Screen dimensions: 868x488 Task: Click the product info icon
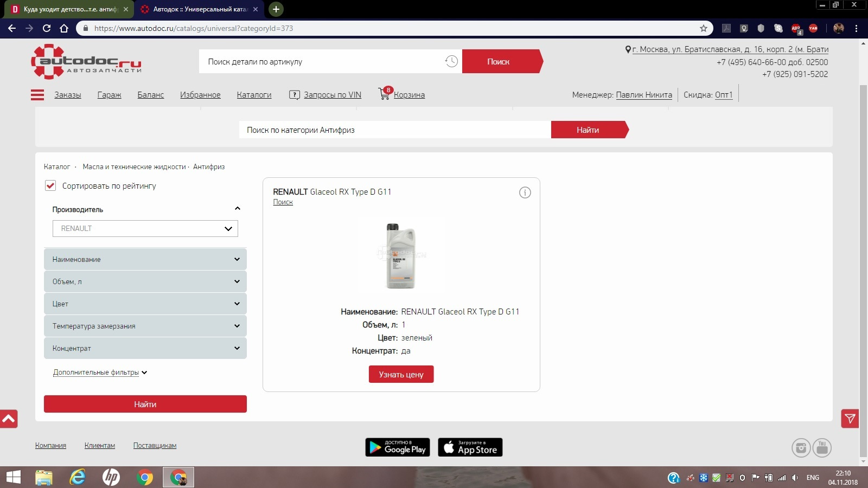point(525,192)
